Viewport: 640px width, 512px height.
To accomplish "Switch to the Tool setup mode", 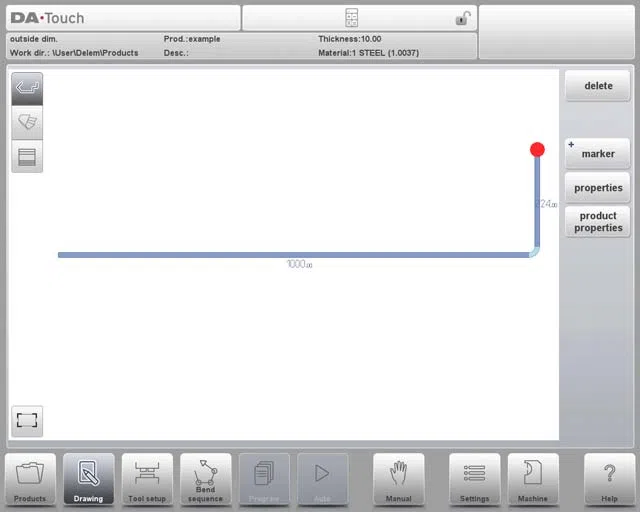I will (x=147, y=479).
